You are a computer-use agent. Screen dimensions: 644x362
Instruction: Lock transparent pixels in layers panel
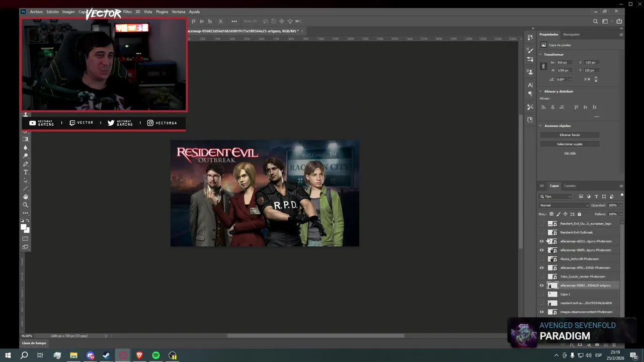tap(551, 214)
